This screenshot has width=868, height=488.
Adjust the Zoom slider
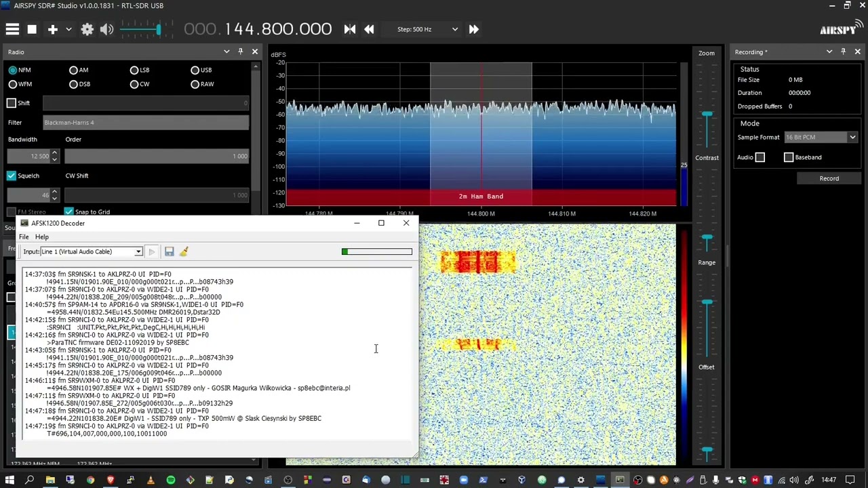(707, 115)
